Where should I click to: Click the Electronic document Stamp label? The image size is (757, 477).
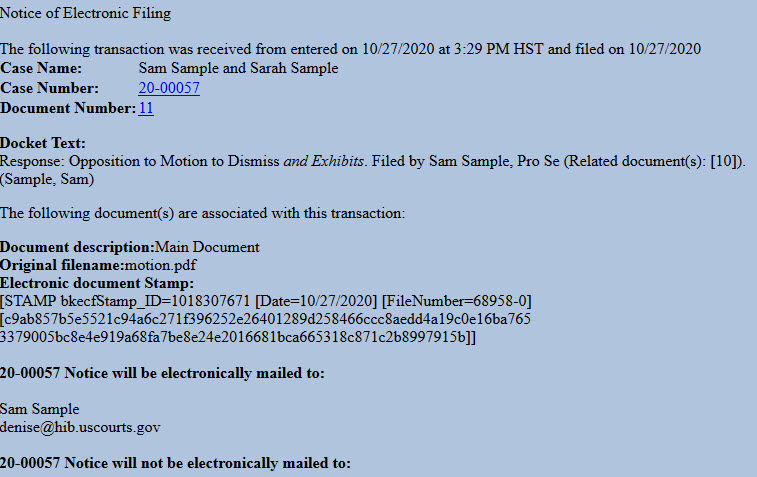(x=97, y=283)
